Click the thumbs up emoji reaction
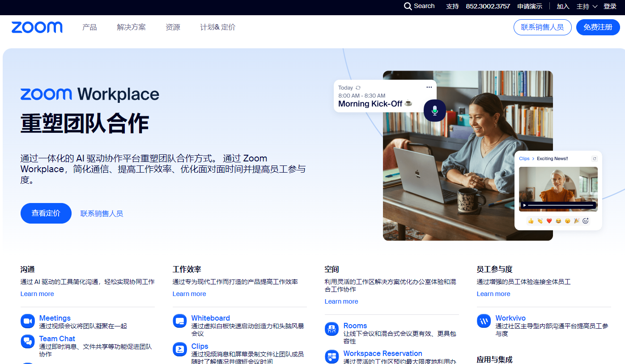Image resolution: width=625 pixels, height=364 pixels. (x=531, y=220)
